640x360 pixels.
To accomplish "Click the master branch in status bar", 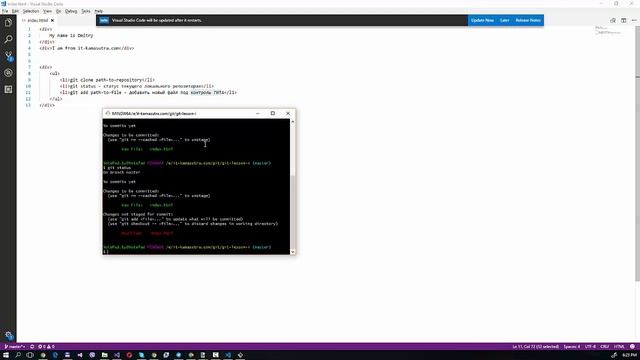I will [15, 347].
